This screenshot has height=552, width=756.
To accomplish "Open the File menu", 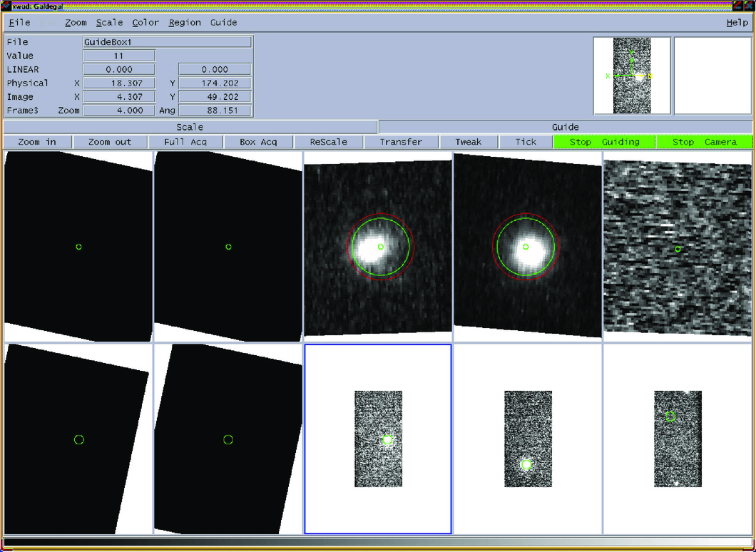I will click(19, 23).
